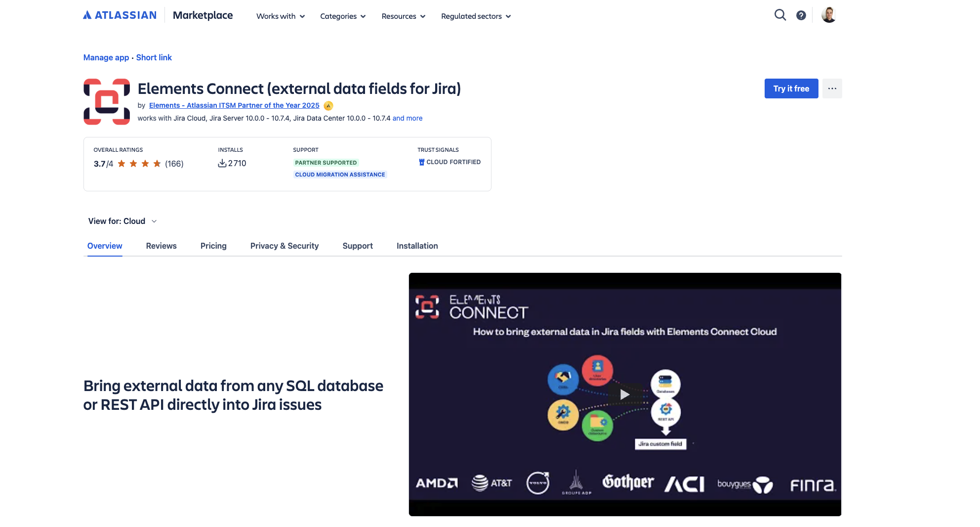Open the search magnifier icon

780,15
